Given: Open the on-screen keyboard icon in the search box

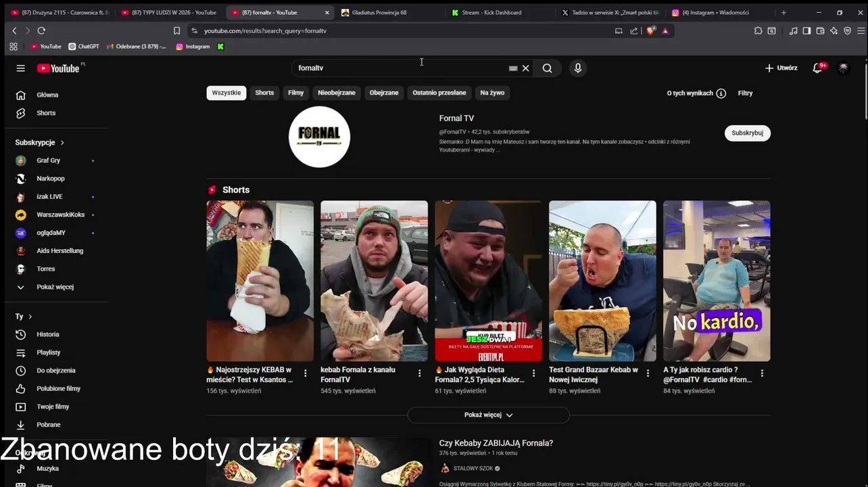Looking at the screenshot, I should 513,68.
